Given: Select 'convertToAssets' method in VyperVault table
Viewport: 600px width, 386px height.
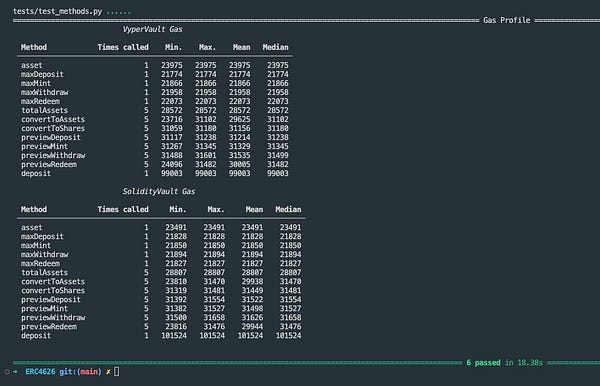Looking at the screenshot, I should [x=53, y=119].
